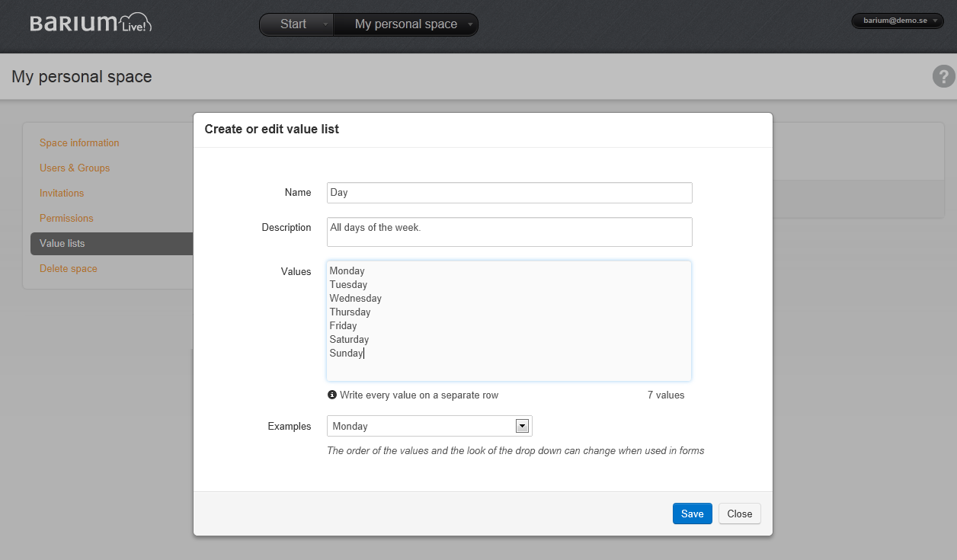Go to Users & Groups settings
This screenshot has width=957, height=560.
(75, 168)
